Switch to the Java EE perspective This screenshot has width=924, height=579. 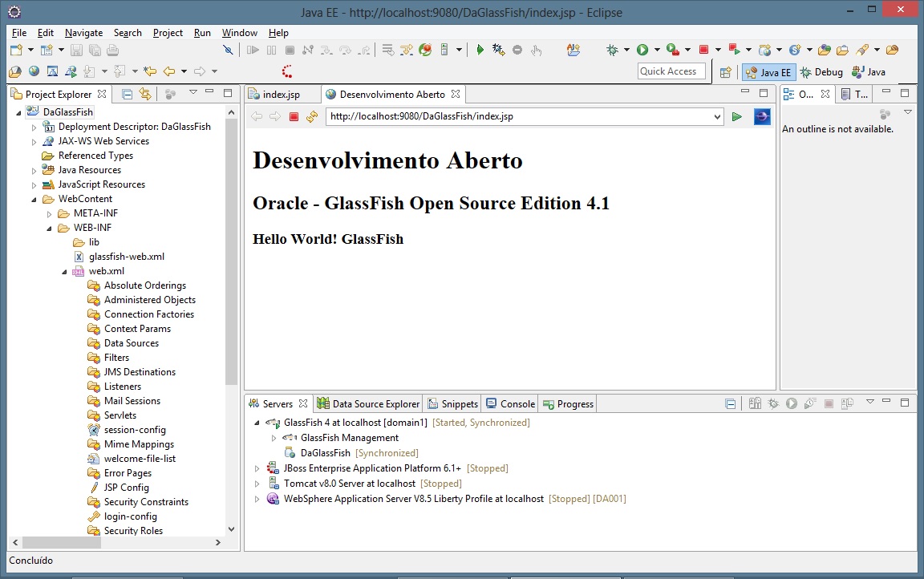[768, 72]
